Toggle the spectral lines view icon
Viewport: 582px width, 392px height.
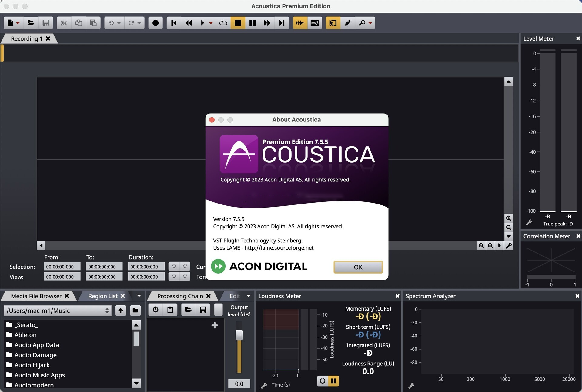tap(315, 23)
